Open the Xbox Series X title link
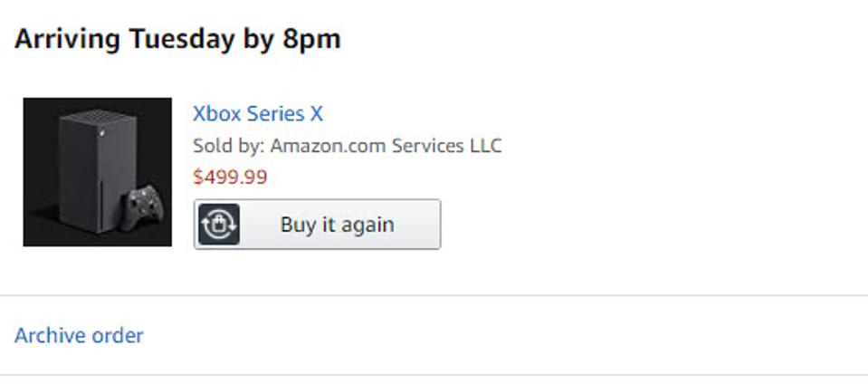Screen dimensions: 868x384 click(257, 114)
